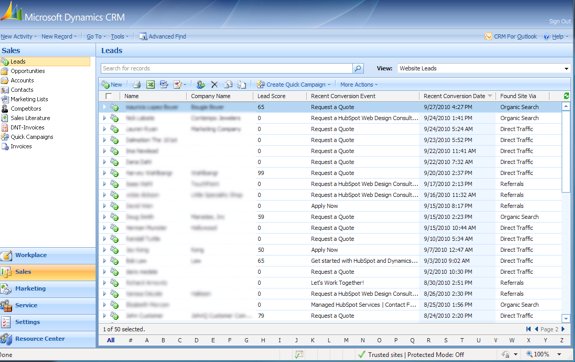Open the View dropdown showing Website Leads
Image resolution: width=575 pixels, height=362 pixels.
click(x=484, y=68)
